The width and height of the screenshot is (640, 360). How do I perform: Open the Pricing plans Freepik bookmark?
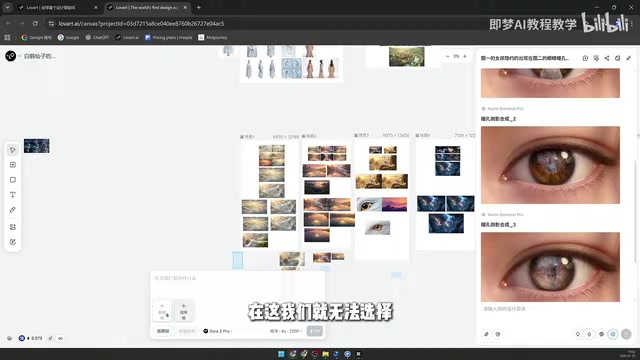click(x=168, y=38)
